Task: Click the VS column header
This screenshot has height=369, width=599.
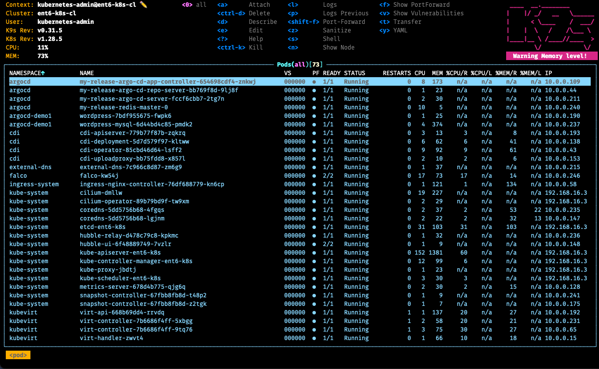Action: click(288, 73)
